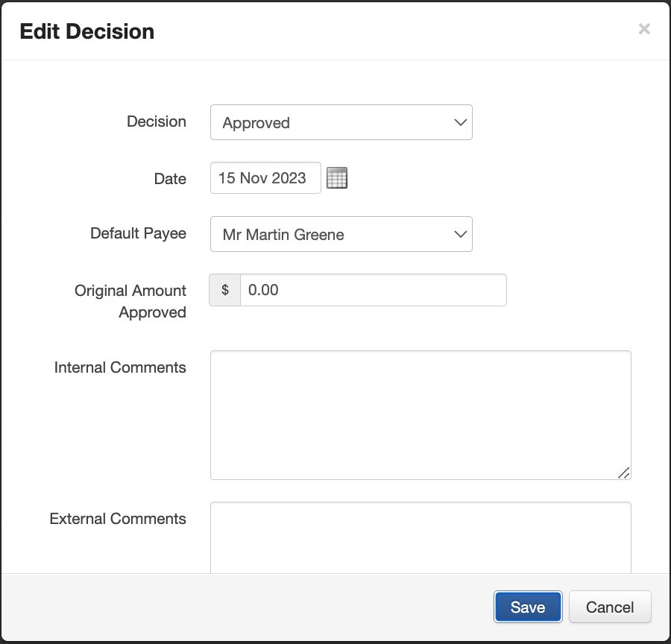Click the Decision field label
The width and height of the screenshot is (671, 644).
pos(157,121)
